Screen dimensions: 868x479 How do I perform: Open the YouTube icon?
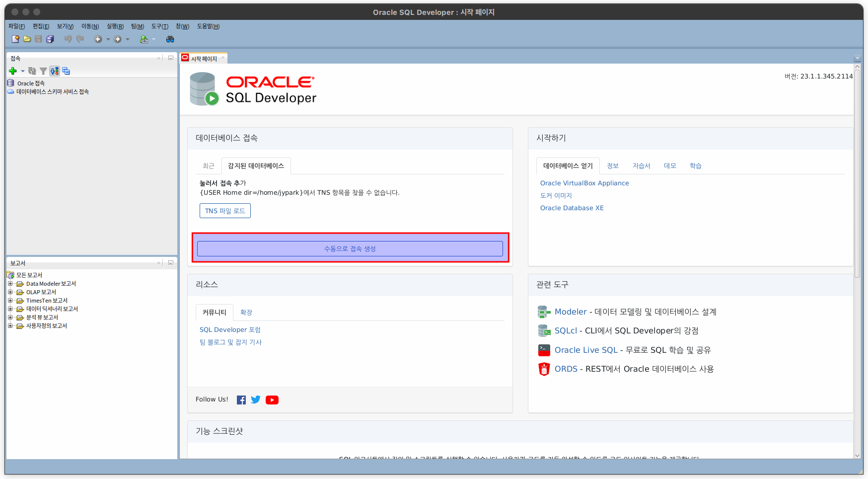click(x=272, y=400)
